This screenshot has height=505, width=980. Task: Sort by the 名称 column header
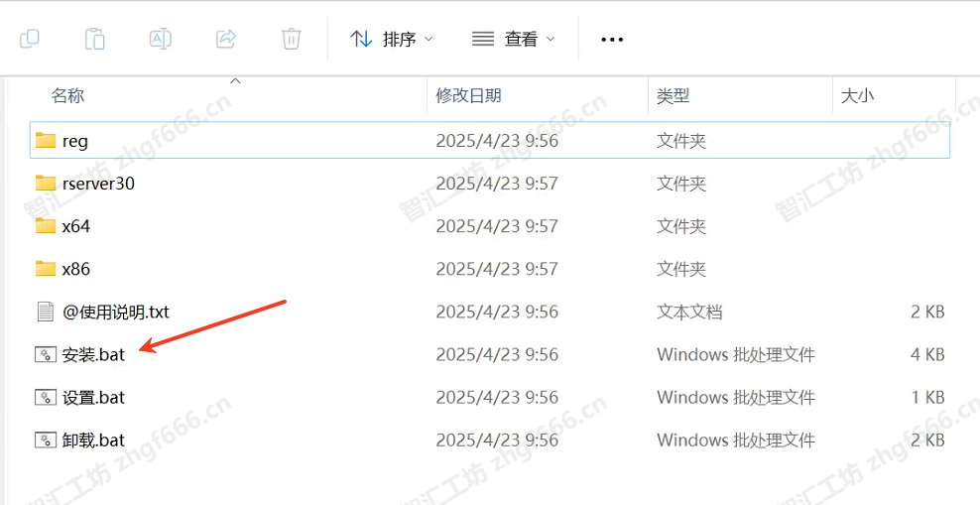[67, 95]
